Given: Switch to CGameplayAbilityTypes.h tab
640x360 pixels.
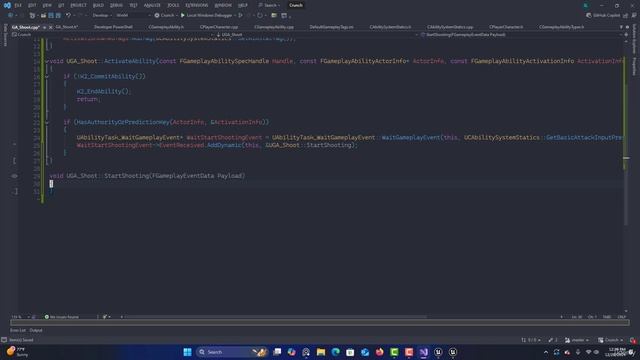Looking at the screenshot, I should (x=561, y=27).
